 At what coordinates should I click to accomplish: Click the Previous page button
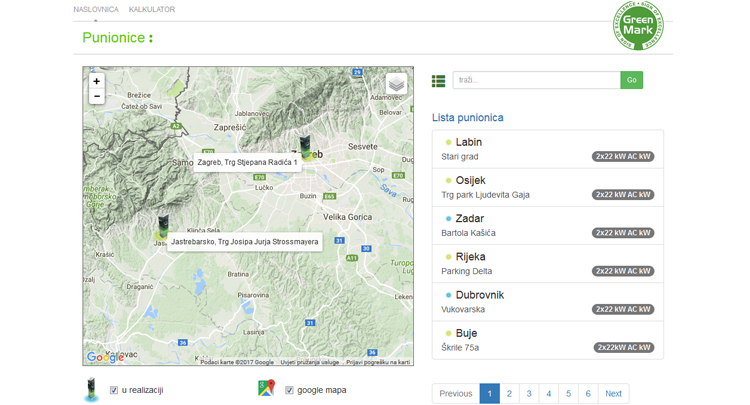pos(455,393)
